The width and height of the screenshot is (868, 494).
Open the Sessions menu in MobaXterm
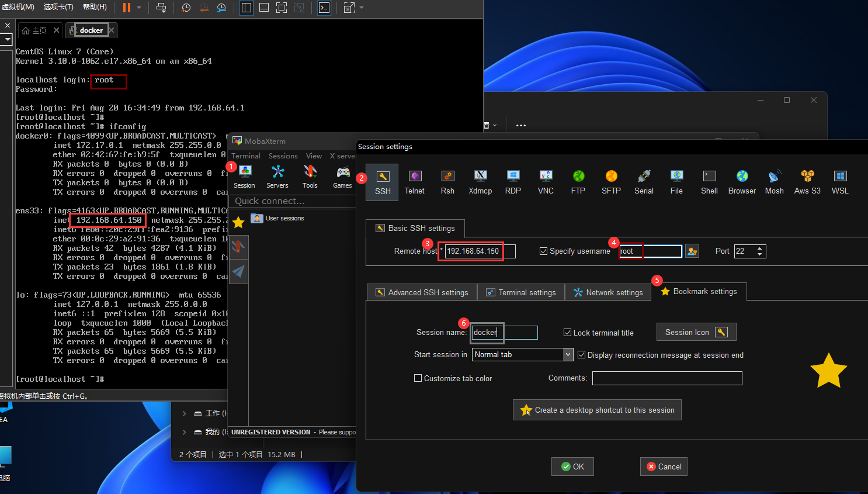[x=283, y=156]
